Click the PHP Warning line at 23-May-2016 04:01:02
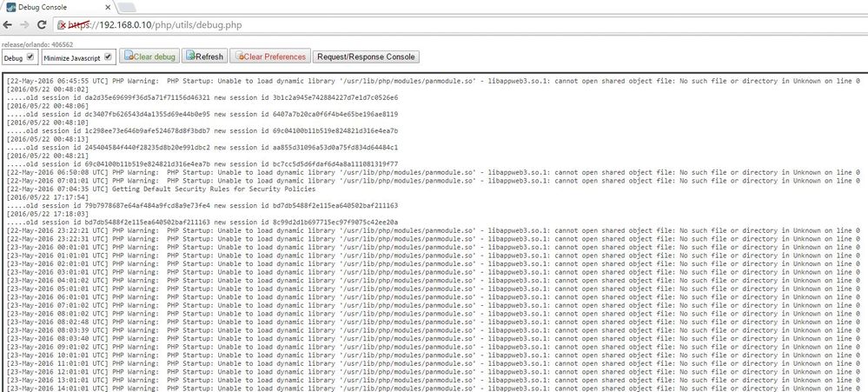This screenshot has width=868, height=392. pyautogui.click(x=433, y=280)
